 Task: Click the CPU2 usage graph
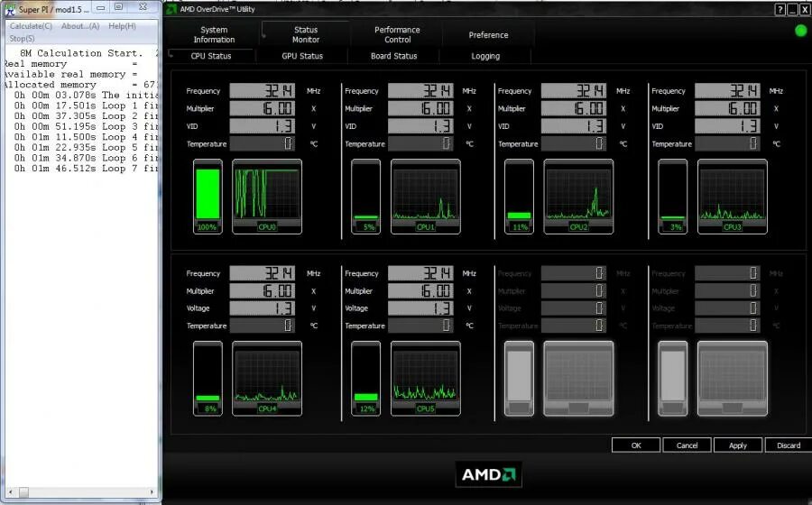pos(578,196)
